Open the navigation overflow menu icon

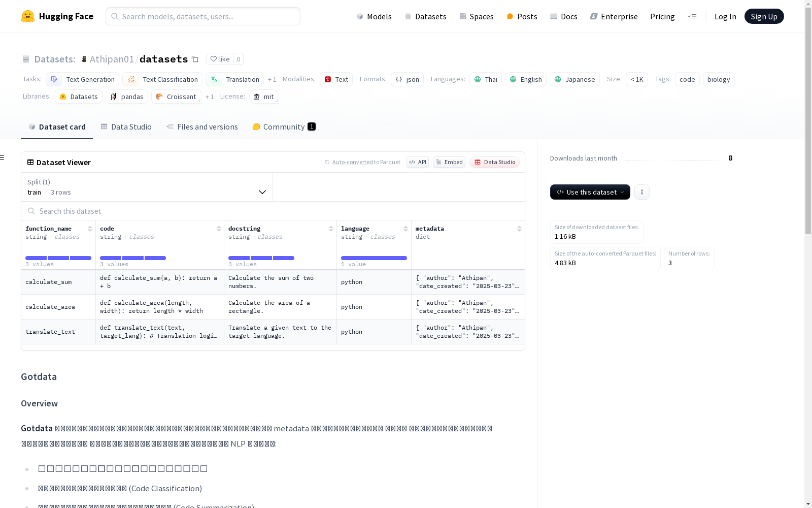coord(692,16)
